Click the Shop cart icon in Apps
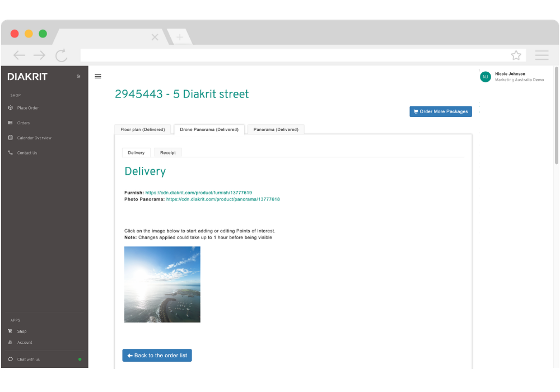The height and width of the screenshot is (392, 560). (10, 331)
